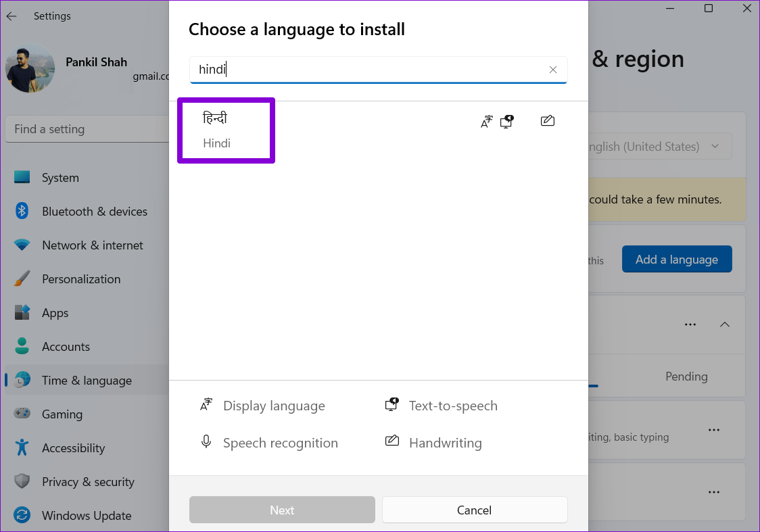
Task: Click the Display language icon for Hindi
Action: click(x=486, y=120)
